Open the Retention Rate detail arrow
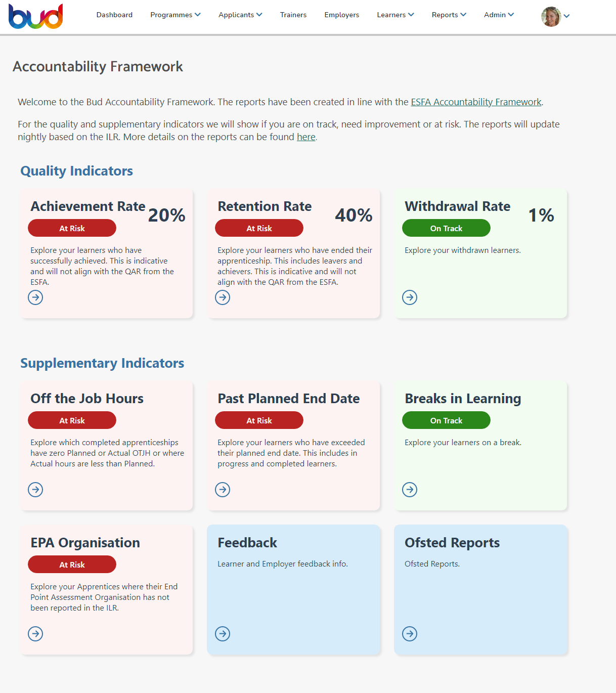Viewport: 616px width, 693px height. click(223, 297)
